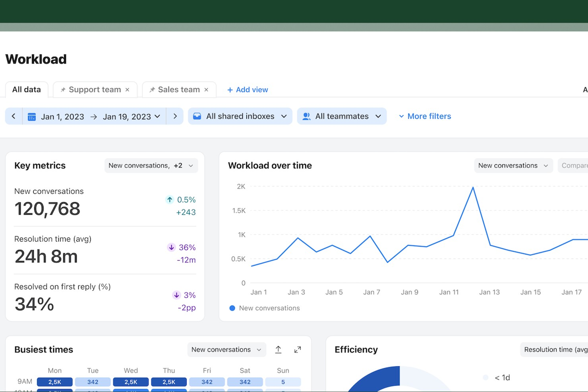Open the Key metrics New conversations dropdown
The image size is (588, 392).
point(151,165)
